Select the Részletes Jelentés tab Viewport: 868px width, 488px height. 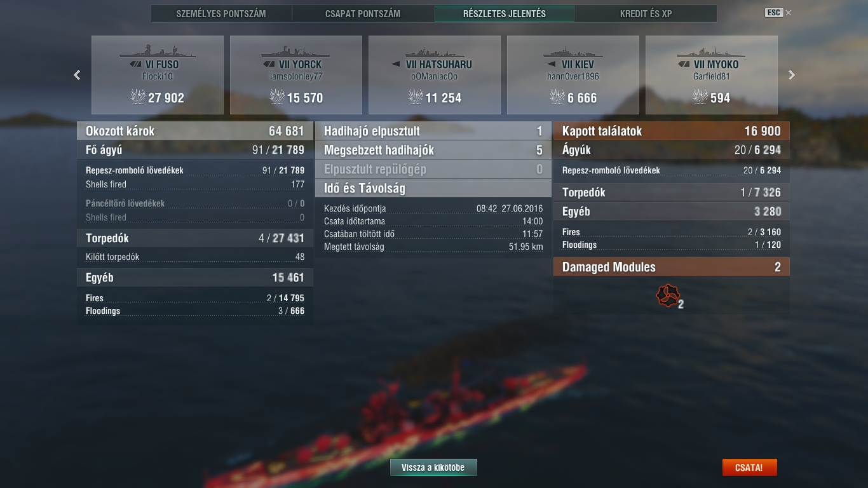pyautogui.click(x=505, y=13)
